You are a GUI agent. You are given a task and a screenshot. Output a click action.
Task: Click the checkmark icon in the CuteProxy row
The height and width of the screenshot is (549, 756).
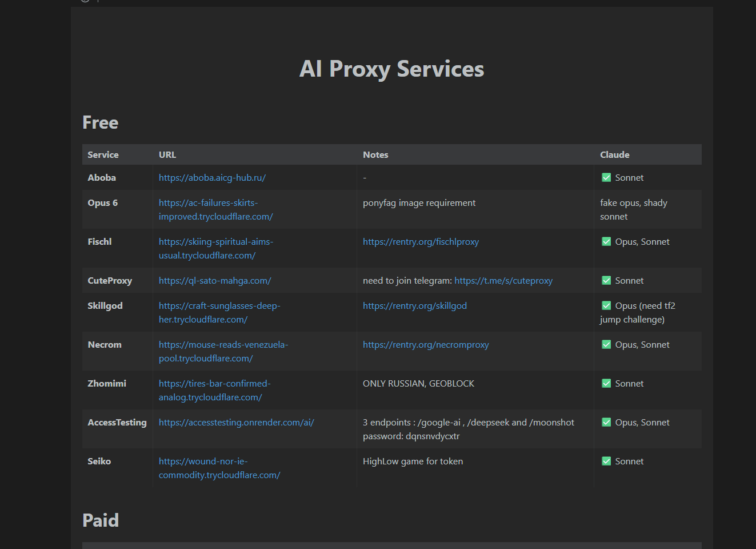[606, 281]
